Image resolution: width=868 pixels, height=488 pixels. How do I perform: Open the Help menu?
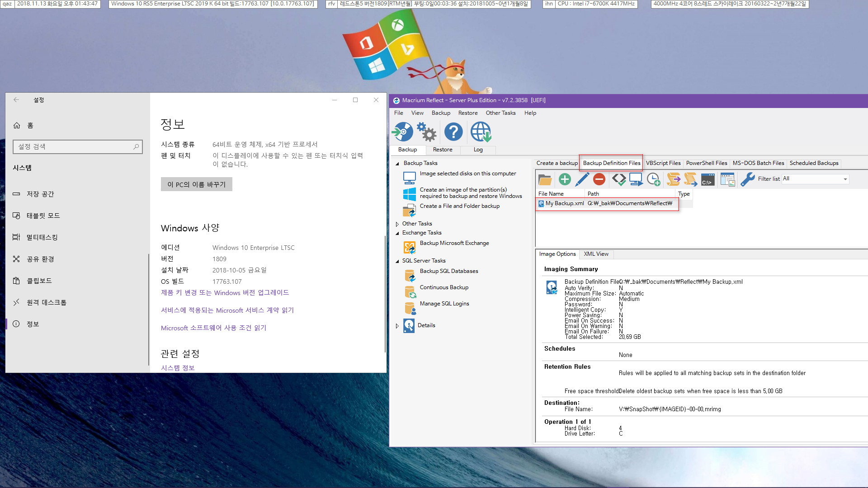tap(530, 113)
